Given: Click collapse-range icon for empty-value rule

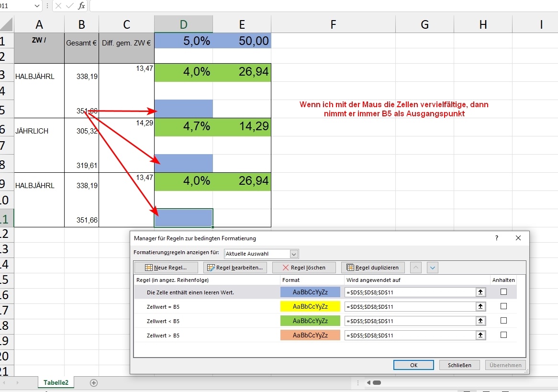Looking at the screenshot, I should pos(480,292).
